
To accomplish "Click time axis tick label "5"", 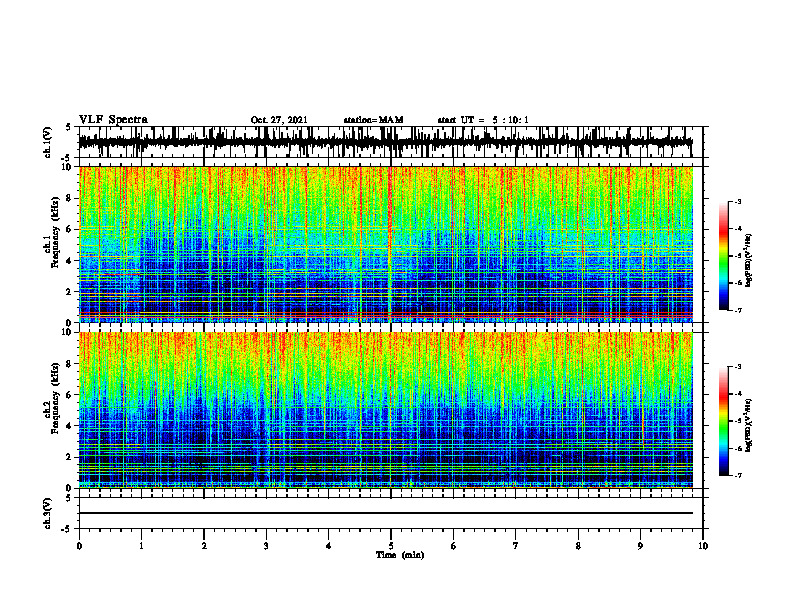I will point(391,546).
